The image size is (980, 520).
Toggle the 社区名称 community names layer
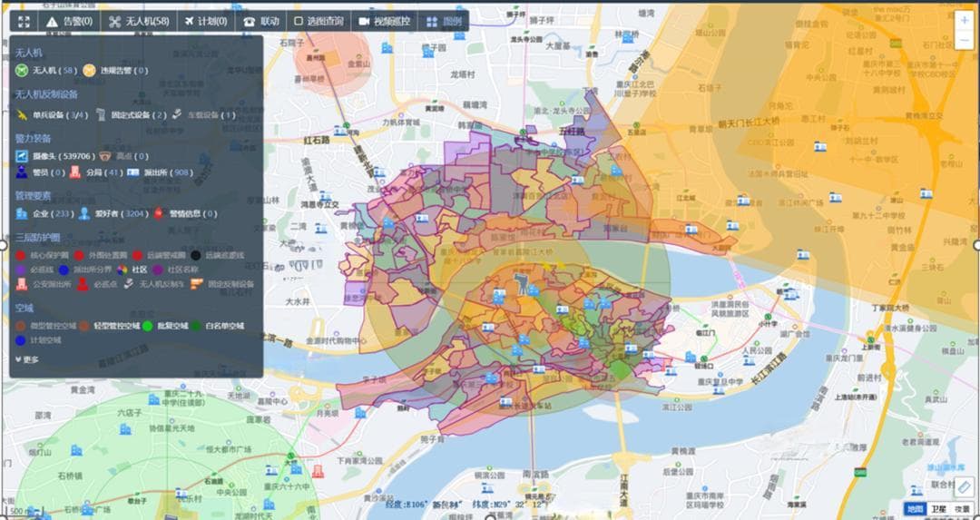[x=176, y=270]
